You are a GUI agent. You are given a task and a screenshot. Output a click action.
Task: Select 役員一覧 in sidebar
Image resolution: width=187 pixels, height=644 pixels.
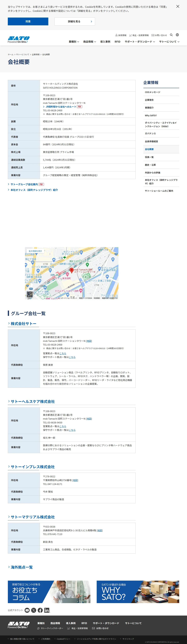(x=161, y=157)
